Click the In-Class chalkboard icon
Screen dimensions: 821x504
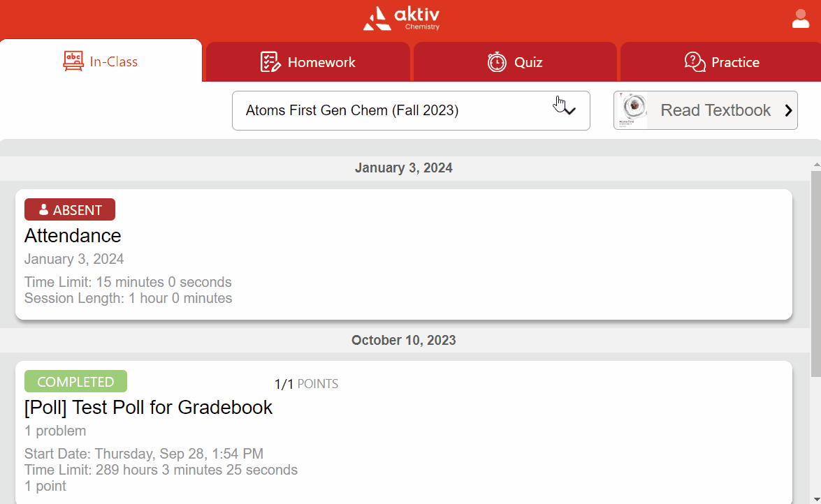coord(73,61)
